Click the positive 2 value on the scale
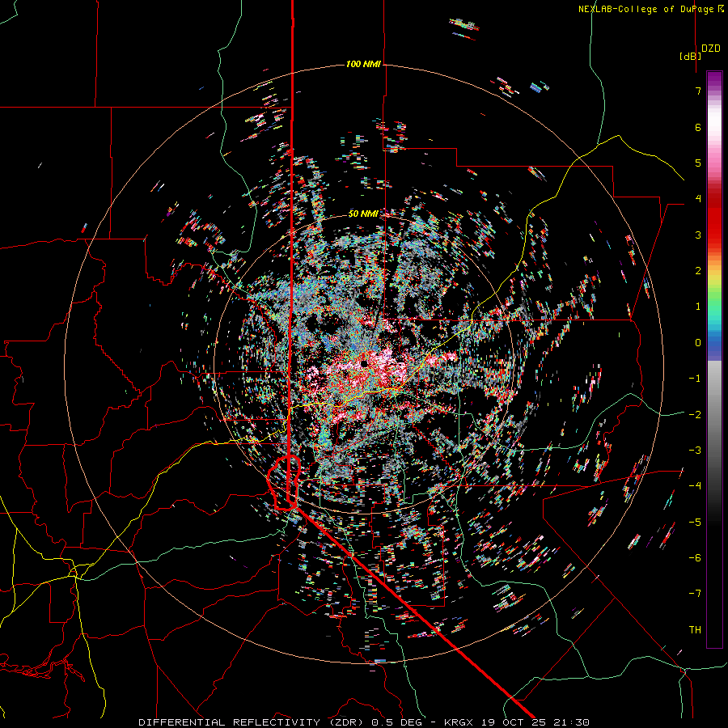728x728 pixels. pos(698,271)
